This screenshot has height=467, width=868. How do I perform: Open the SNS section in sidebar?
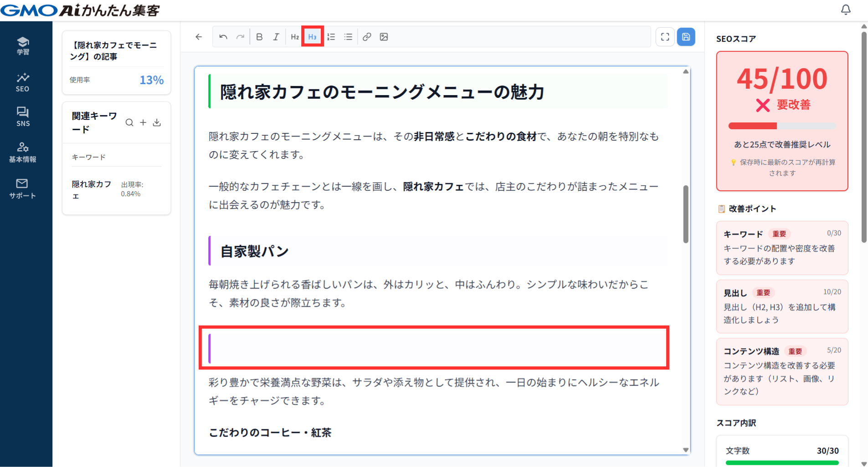point(23,117)
